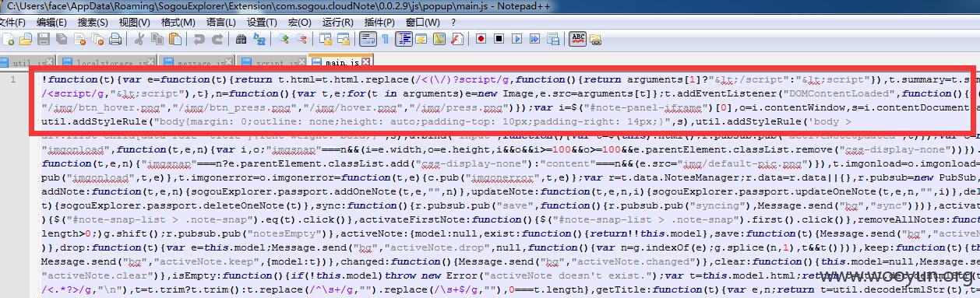Toggle the indent guide icon
This screenshot has width=980, height=298.
click(x=404, y=39)
